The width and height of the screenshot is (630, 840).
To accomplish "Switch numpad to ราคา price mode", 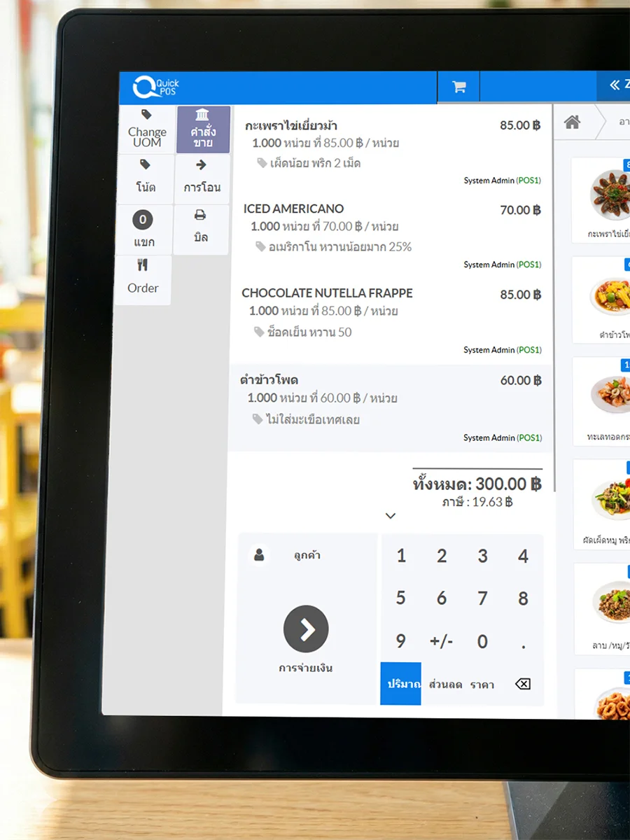I will [x=482, y=684].
